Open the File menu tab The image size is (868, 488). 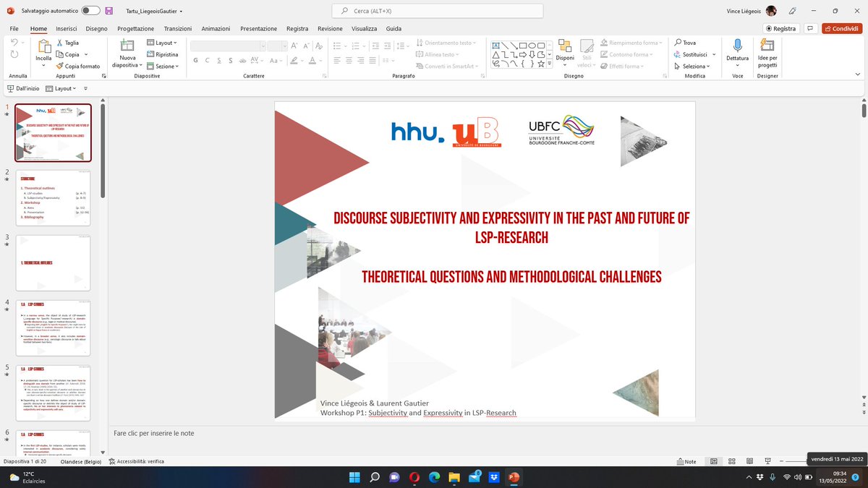point(14,28)
